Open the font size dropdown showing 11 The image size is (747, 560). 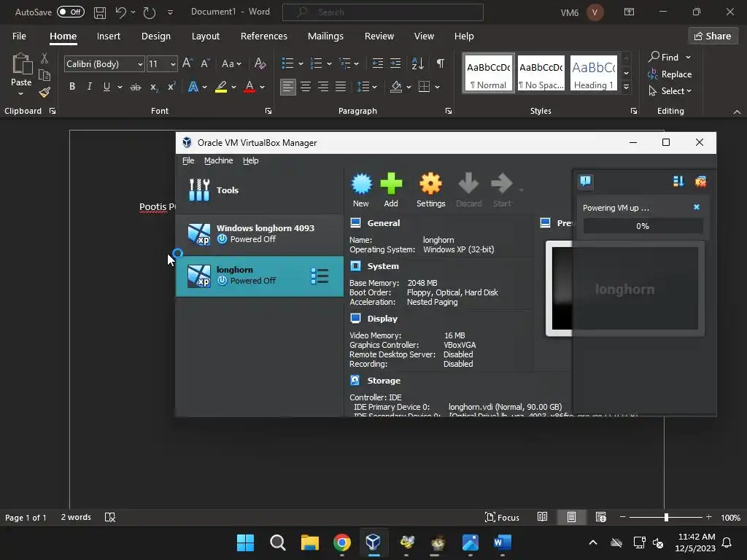tap(173, 64)
